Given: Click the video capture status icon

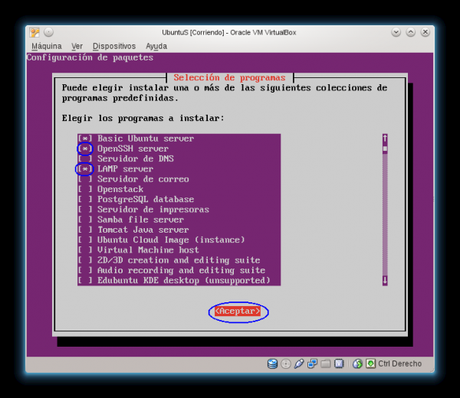Looking at the screenshot, I should click(x=339, y=364).
